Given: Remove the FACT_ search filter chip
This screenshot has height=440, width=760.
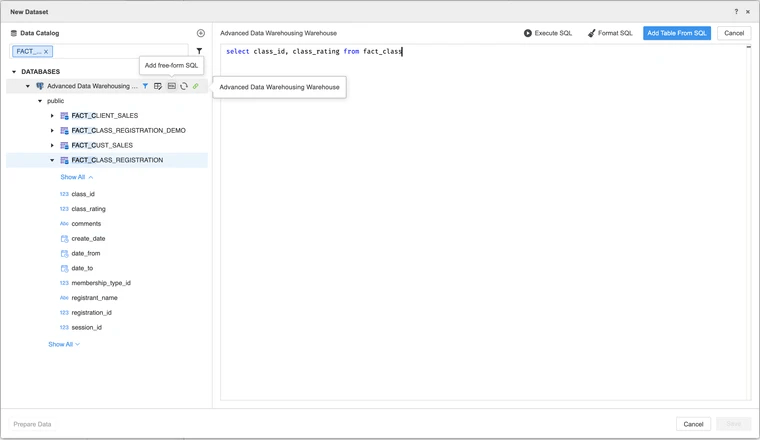Looking at the screenshot, I should coord(46,51).
